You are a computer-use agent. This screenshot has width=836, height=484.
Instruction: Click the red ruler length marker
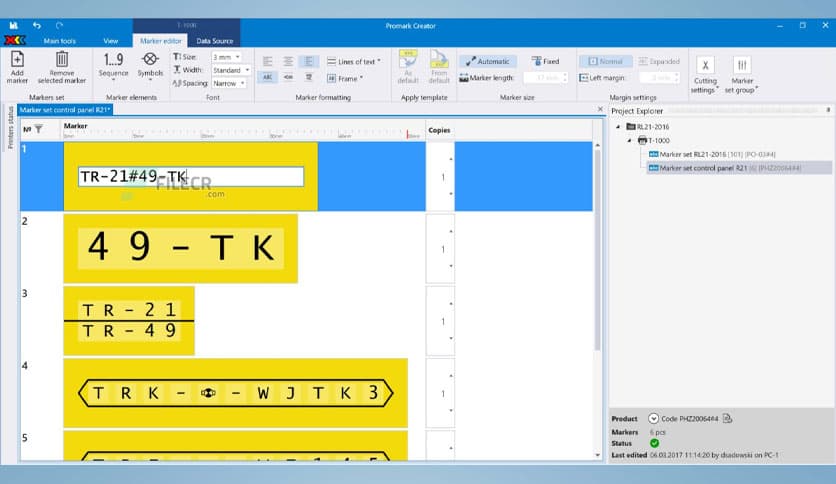pos(407,134)
